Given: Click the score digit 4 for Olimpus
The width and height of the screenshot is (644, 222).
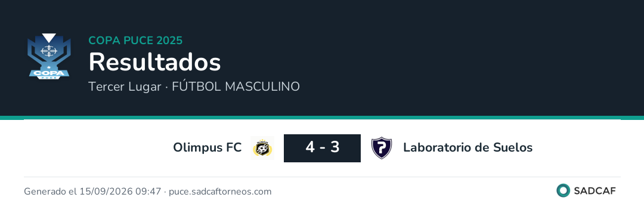Looking at the screenshot, I should point(309,147).
